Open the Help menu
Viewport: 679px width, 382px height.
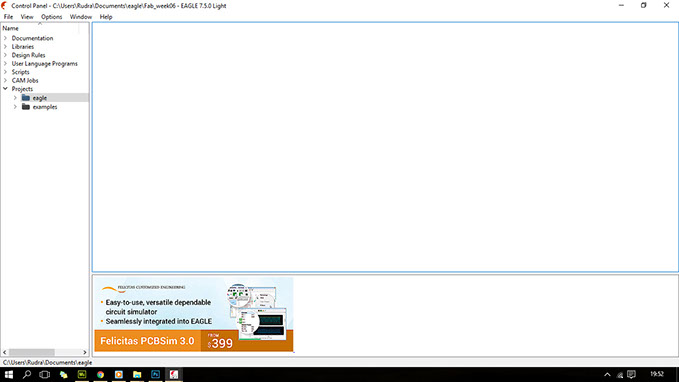pos(106,17)
